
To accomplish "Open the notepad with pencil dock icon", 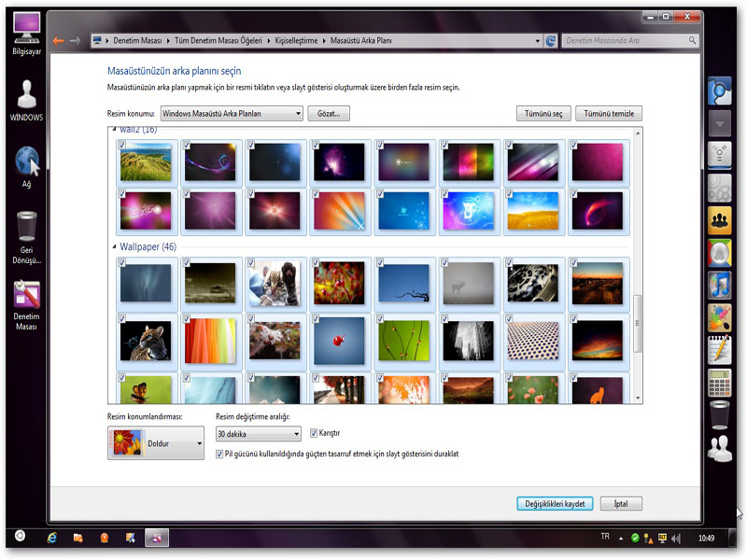I will pyautogui.click(x=719, y=348).
